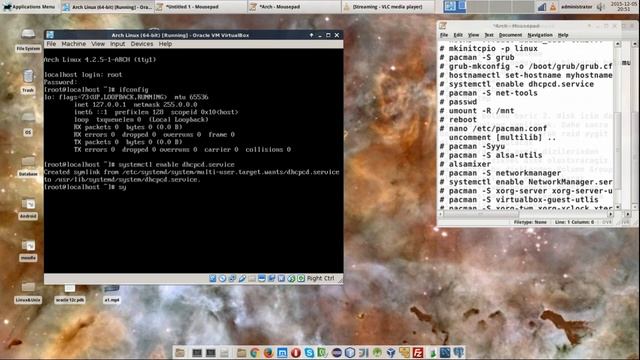640x360 pixels.
Task: Click the administrator user label in panel
Action: pyautogui.click(x=576, y=7)
